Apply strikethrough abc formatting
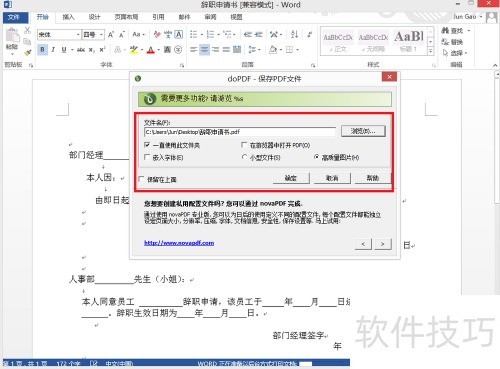The width and height of the screenshot is (500, 369). [81, 50]
